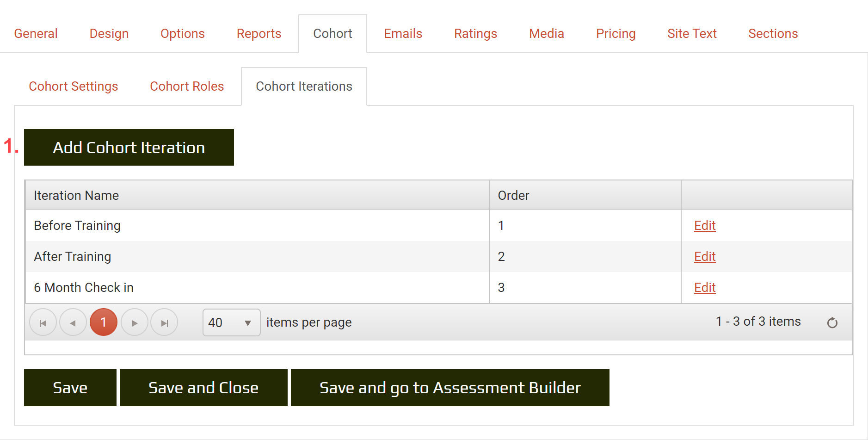Image resolution: width=868 pixels, height=440 pixels.
Task: Refresh the iterations grid
Action: [832, 322]
